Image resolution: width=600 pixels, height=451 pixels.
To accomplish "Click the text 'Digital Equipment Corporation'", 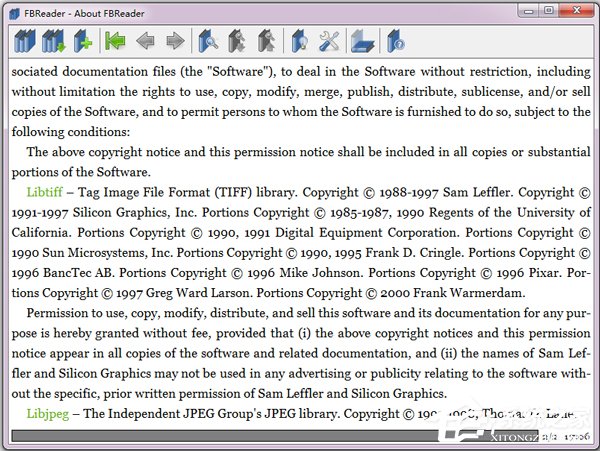I will pos(365,233).
